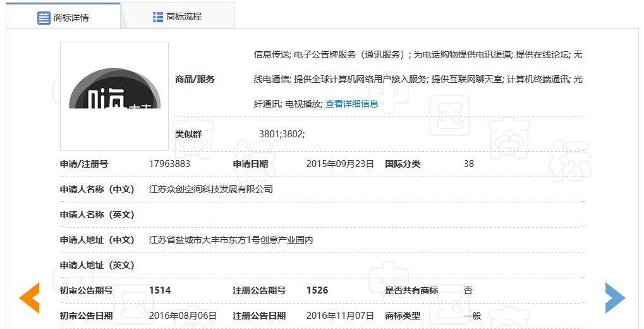Screen dimensions: 644x329
Task: Click the 初审公告日期 label
Action: pos(86,316)
